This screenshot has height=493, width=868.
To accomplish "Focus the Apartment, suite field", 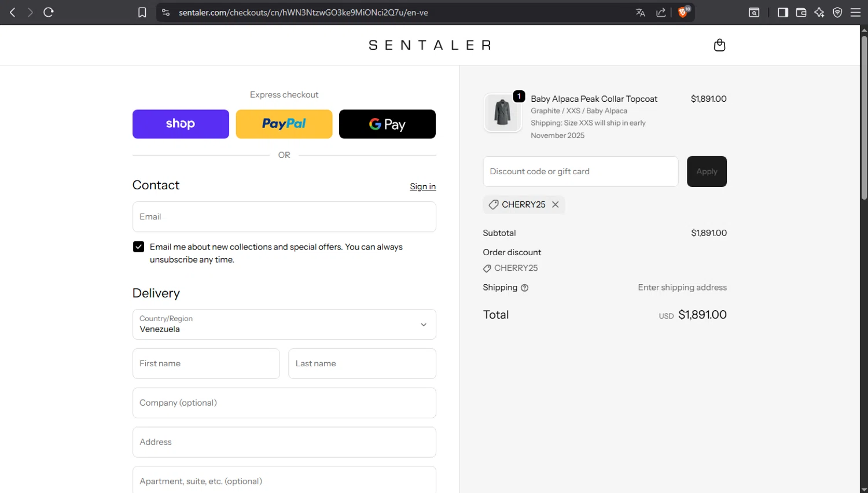I will click(284, 480).
